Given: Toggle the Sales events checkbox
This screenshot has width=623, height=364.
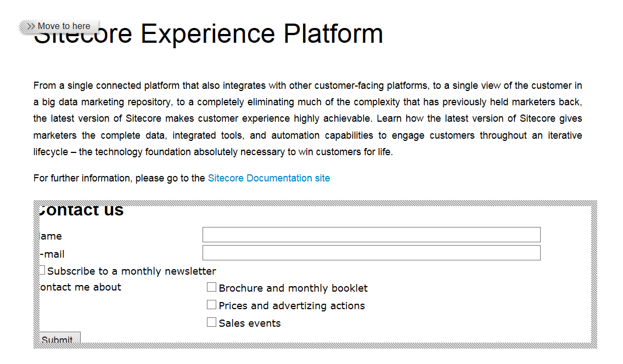Looking at the screenshot, I should (211, 322).
